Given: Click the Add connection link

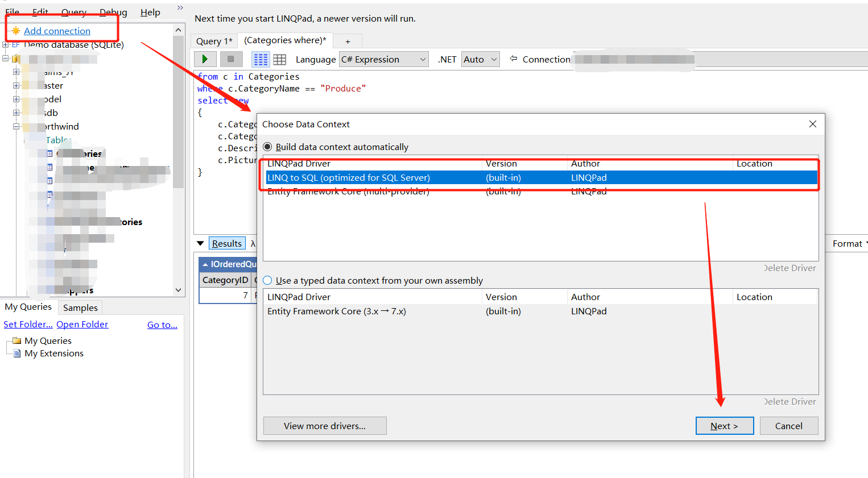Looking at the screenshot, I should tap(57, 31).
